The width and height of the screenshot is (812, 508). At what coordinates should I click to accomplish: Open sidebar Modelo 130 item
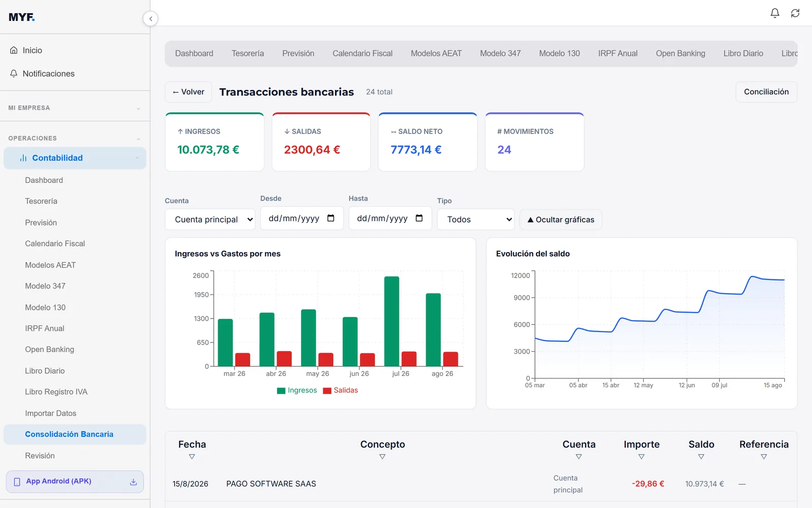[75, 307]
